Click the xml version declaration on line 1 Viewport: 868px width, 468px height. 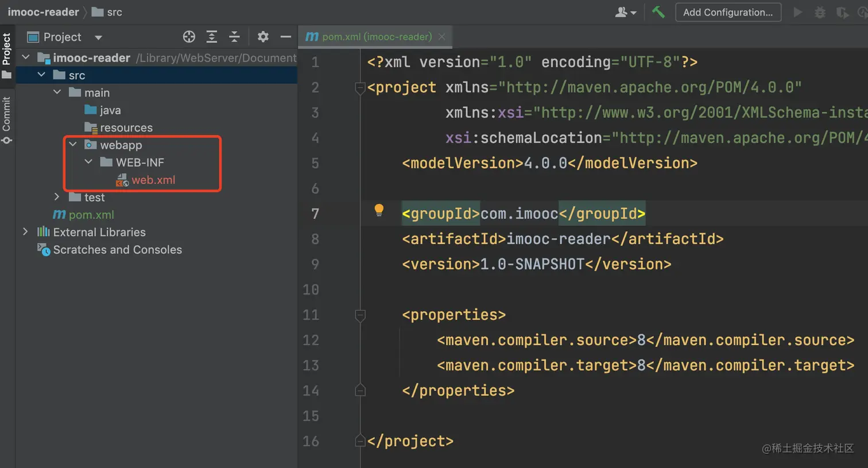pyautogui.click(x=532, y=62)
